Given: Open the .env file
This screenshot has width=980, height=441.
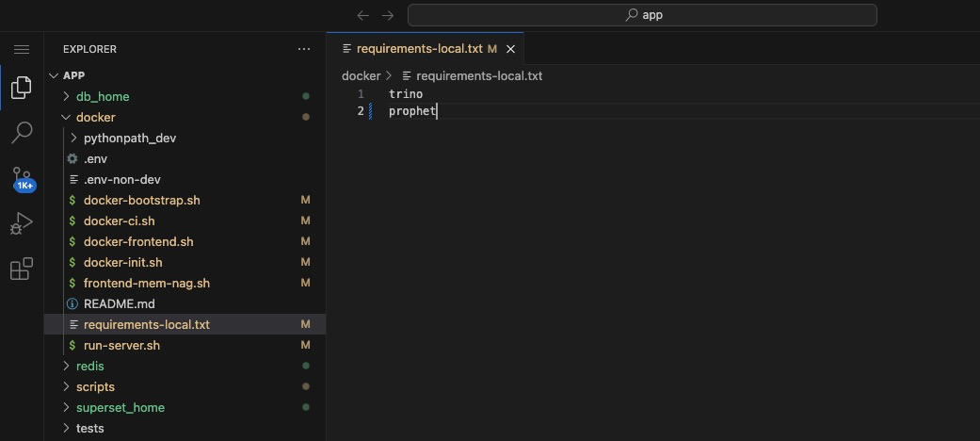Looking at the screenshot, I should 96,159.
